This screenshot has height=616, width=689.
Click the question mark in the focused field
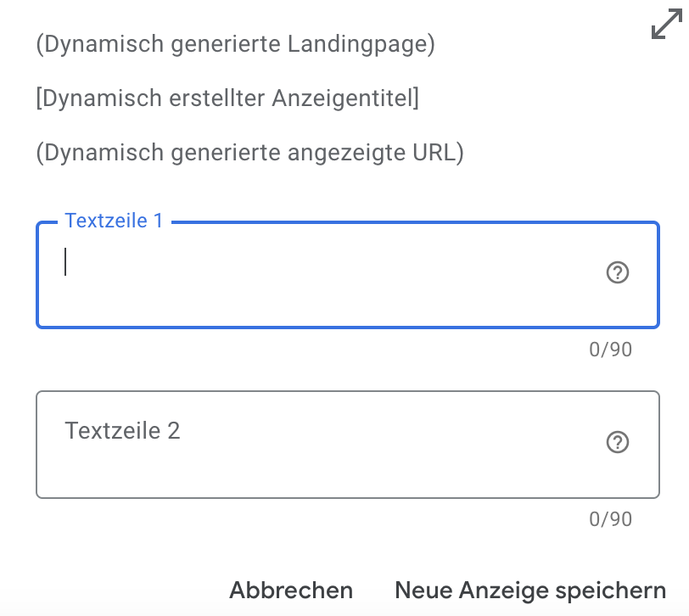(618, 272)
